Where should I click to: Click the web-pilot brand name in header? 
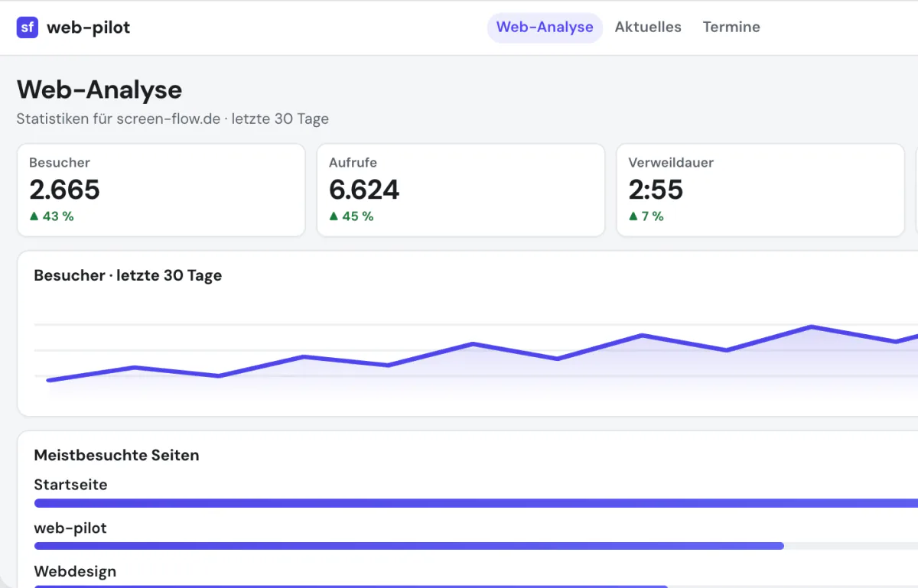(89, 28)
